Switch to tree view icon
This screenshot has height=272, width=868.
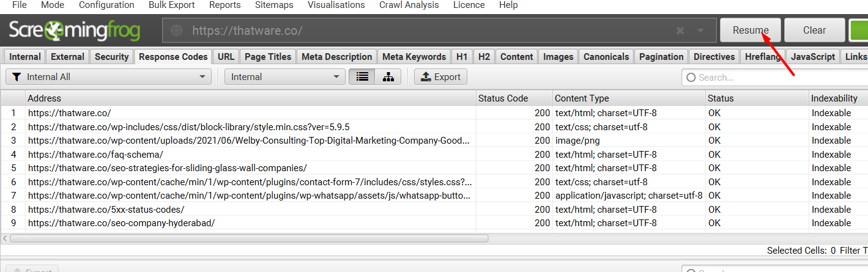(x=388, y=77)
